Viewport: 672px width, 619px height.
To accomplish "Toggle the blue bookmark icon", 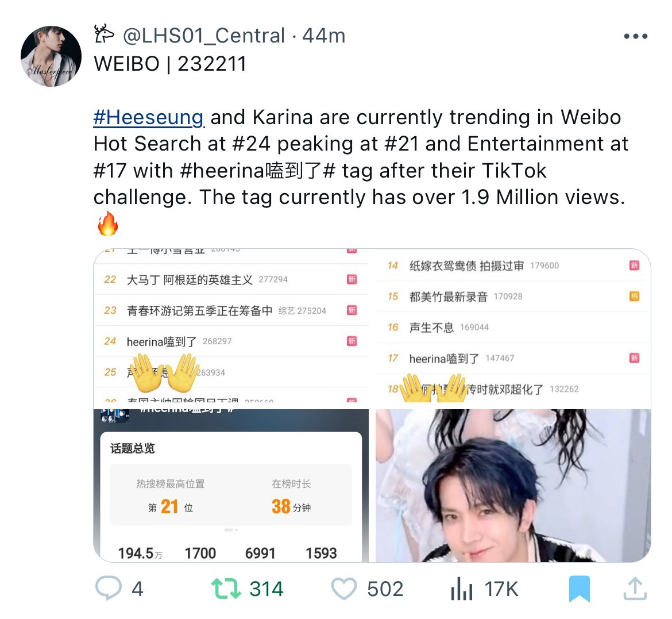I will pos(580,589).
